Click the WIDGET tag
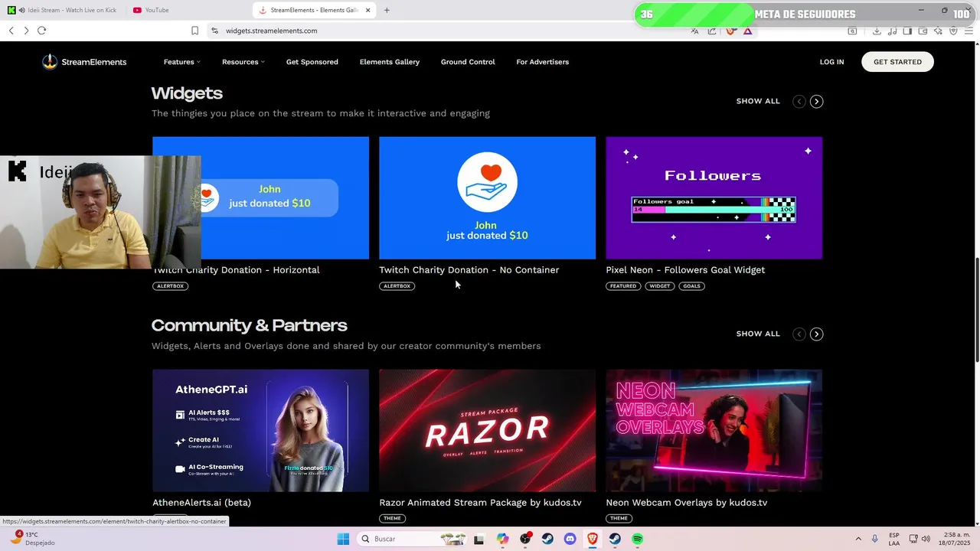Image resolution: width=980 pixels, height=551 pixels. click(x=659, y=286)
